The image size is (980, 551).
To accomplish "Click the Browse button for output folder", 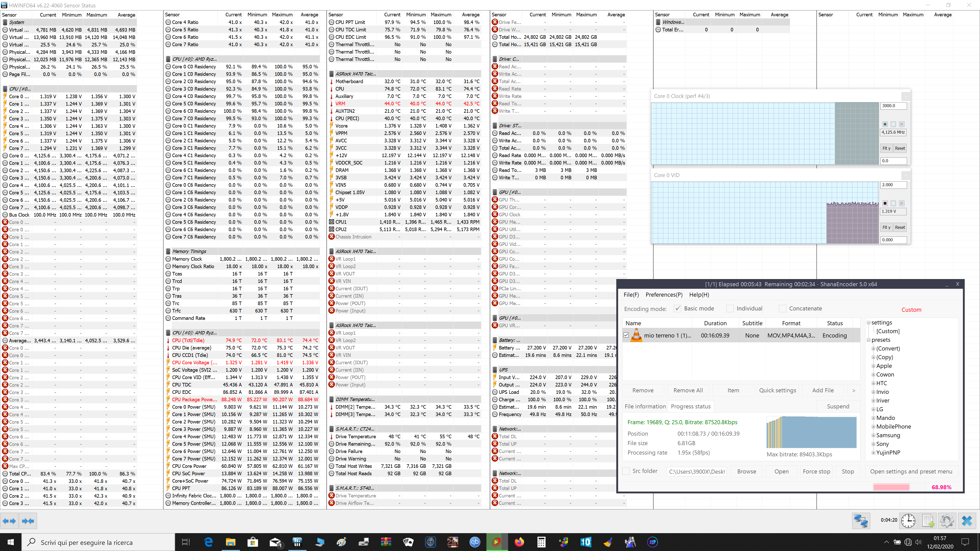I will click(747, 471).
